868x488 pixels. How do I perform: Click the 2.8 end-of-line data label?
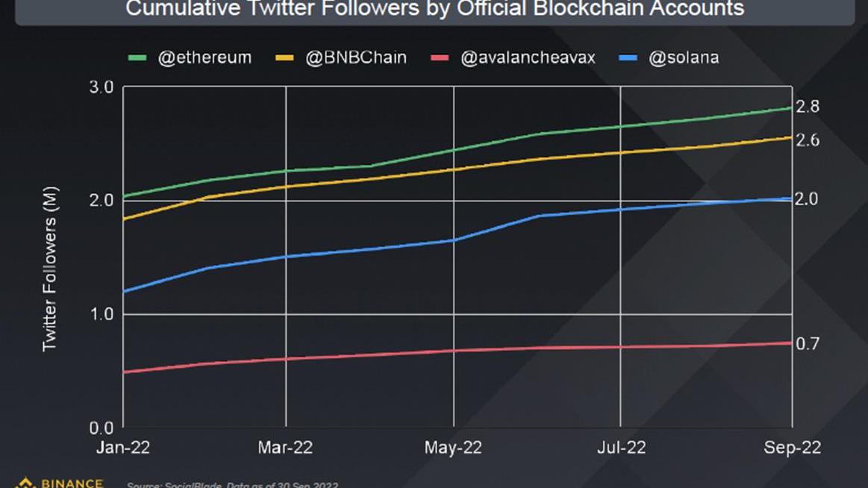click(808, 107)
